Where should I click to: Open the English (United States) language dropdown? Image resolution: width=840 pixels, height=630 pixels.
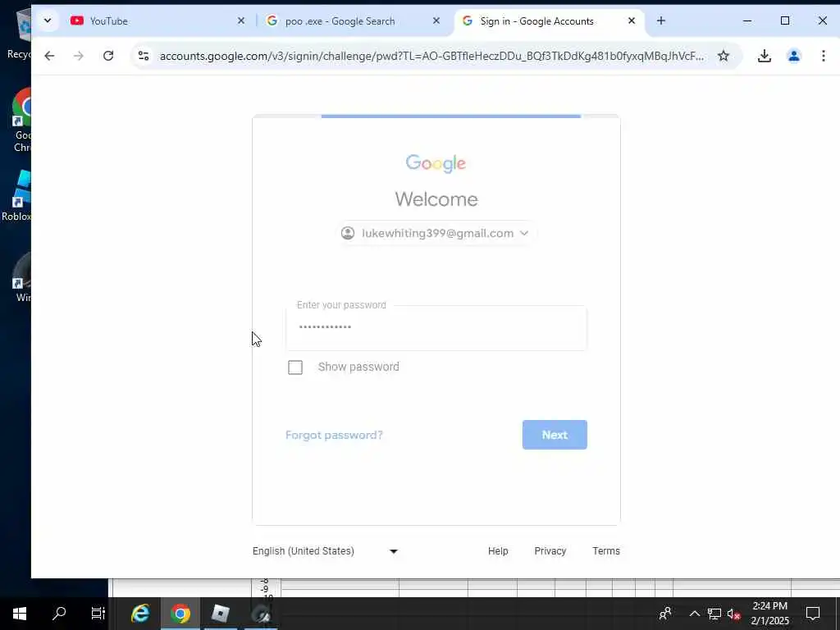[325, 551]
